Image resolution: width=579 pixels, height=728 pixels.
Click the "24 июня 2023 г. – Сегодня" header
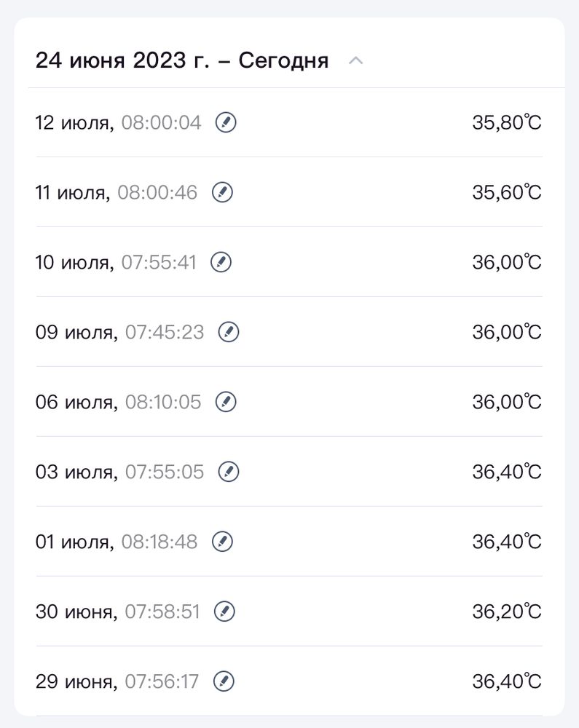point(182,60)
